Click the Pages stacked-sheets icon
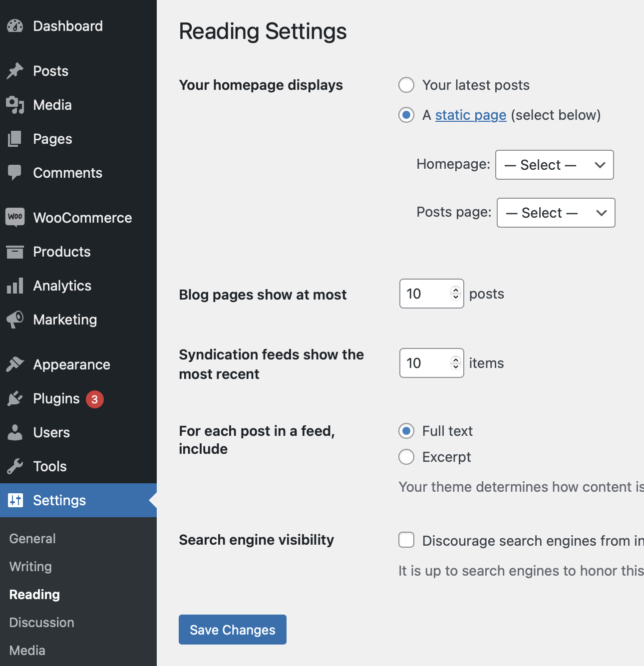The height and width of the screenshot is (666, 644). [15, 139]
